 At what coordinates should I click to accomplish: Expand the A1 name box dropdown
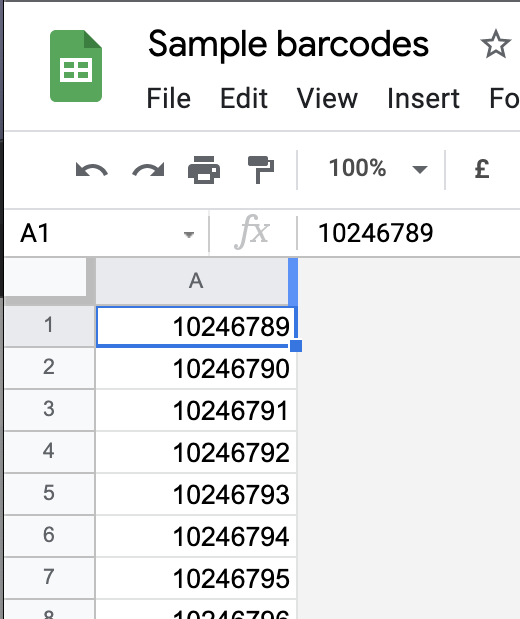point(189,234)
